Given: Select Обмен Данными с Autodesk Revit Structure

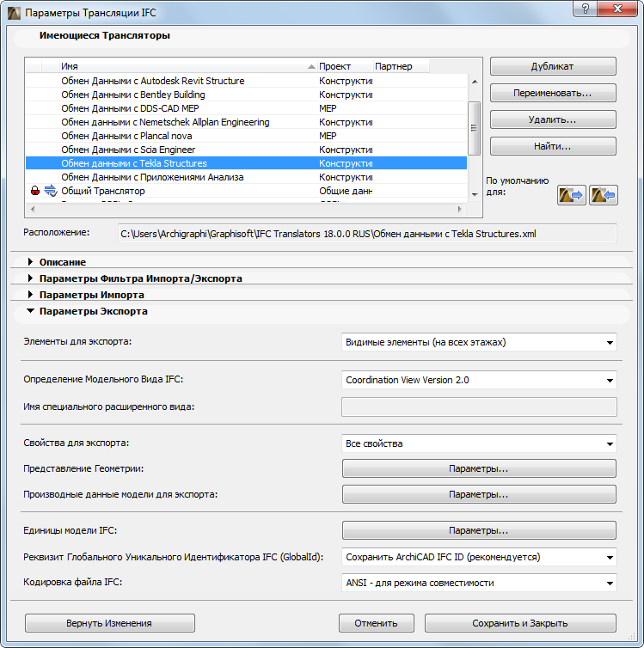Looking at the screenshot, I should point(247,81).
